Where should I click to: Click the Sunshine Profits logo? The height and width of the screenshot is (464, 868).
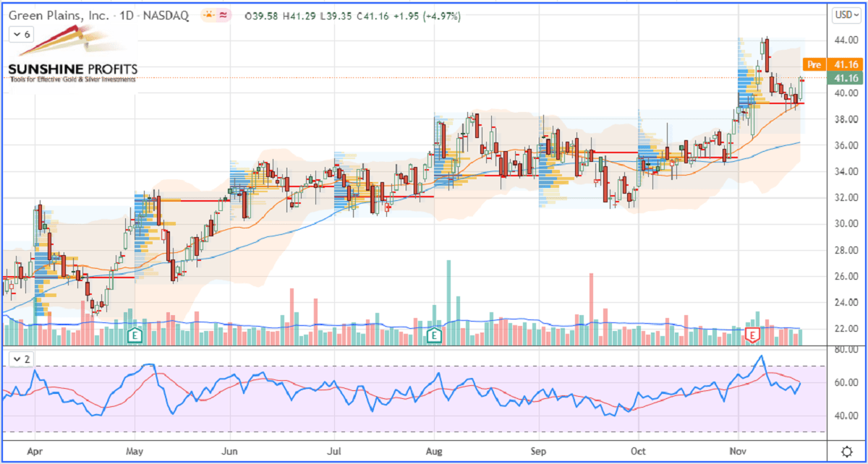[x=71, y=56]
